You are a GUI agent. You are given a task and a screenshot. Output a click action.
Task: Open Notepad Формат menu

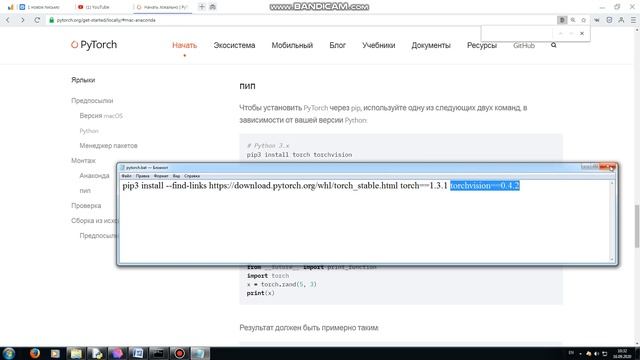pos(161,176)
